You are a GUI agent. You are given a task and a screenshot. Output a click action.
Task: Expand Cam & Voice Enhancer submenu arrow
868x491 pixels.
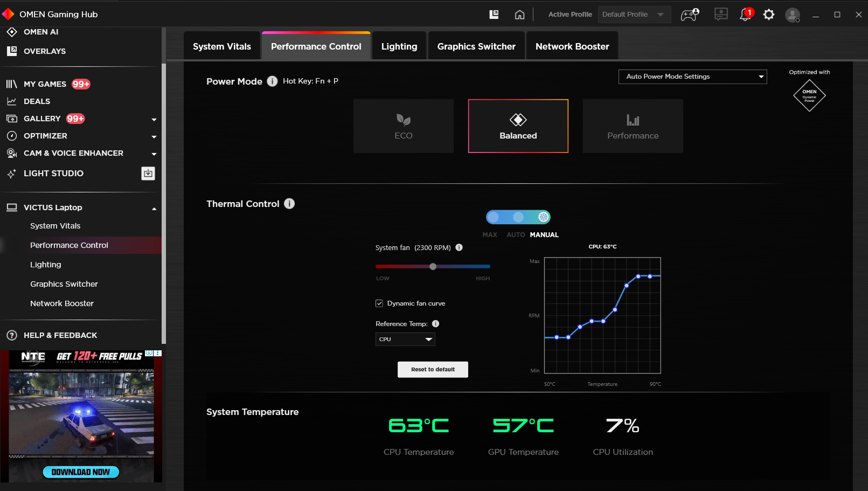tap(154, 154)
